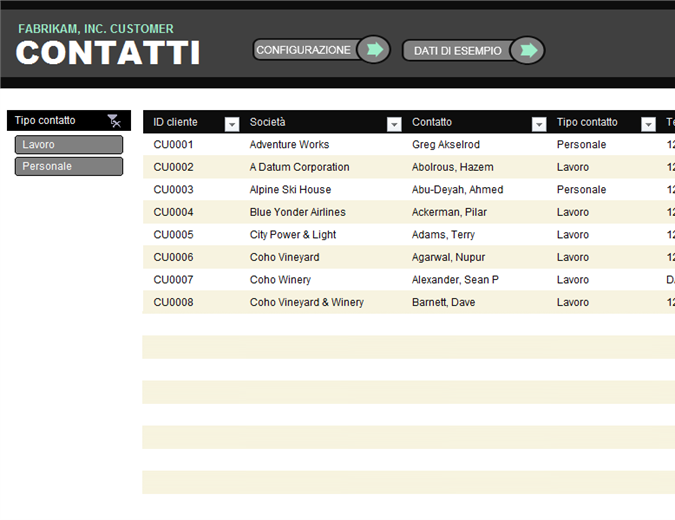Image resolution: width=675 pixels, height=520 pixels.
Task: Expand the Tipo contatto column filter arrow
Action: coord(648,124)
